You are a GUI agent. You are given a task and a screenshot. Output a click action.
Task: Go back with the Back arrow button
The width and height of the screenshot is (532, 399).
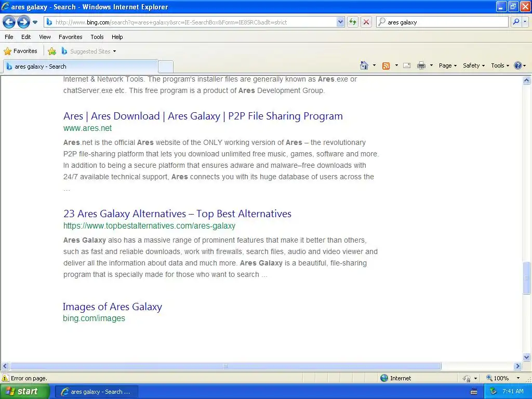click(9, 22)
